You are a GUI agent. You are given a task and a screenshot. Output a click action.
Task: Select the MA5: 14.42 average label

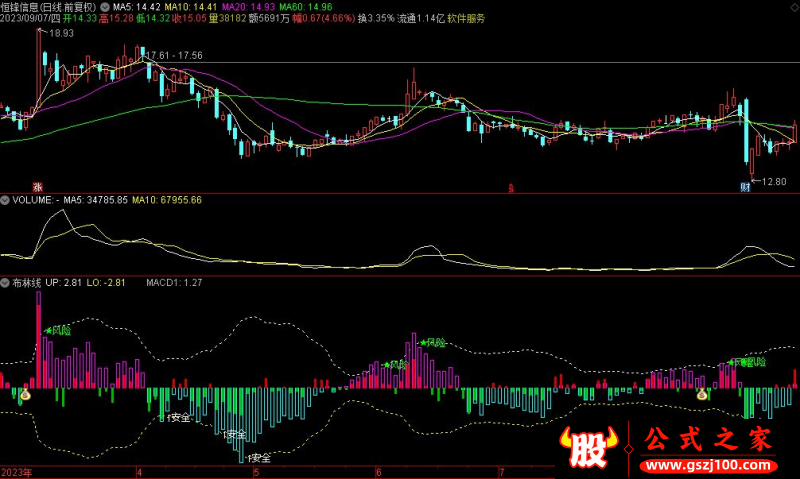(136, 7)
